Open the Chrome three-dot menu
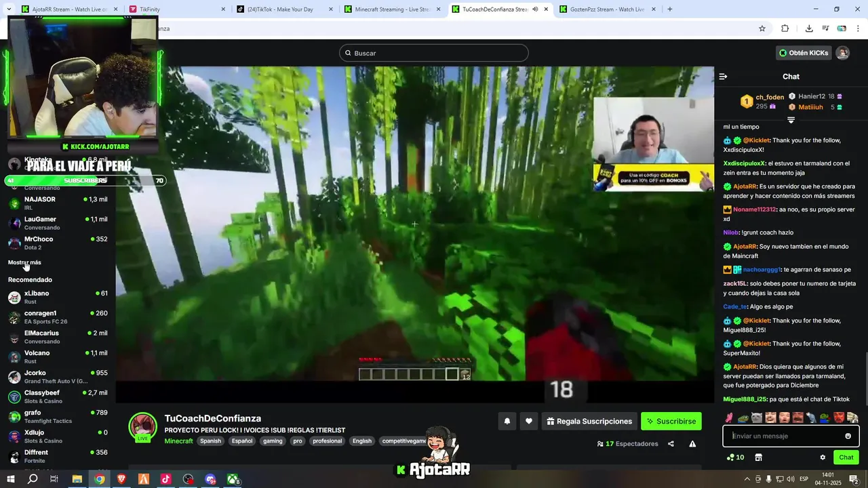 [x=859, y=28]
